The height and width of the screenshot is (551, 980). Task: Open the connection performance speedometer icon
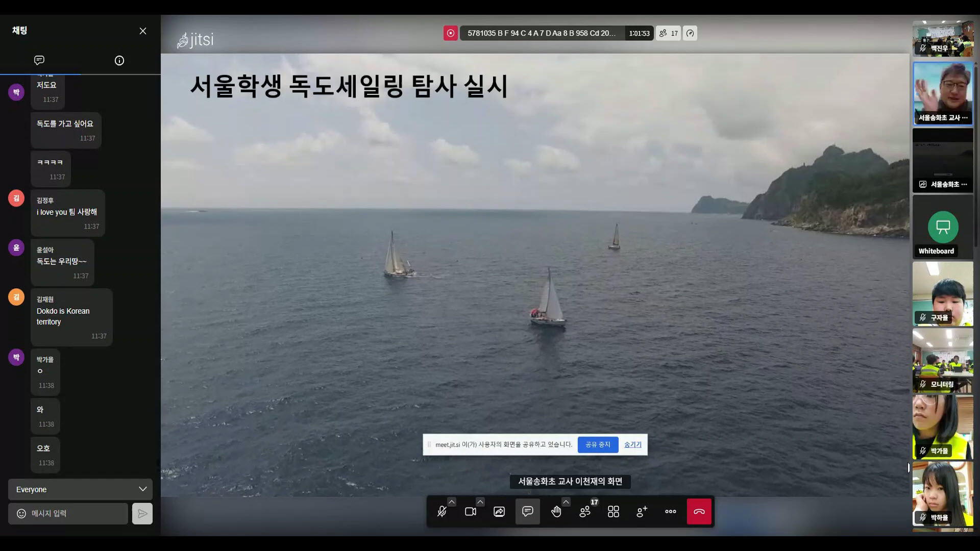(690, 33)
